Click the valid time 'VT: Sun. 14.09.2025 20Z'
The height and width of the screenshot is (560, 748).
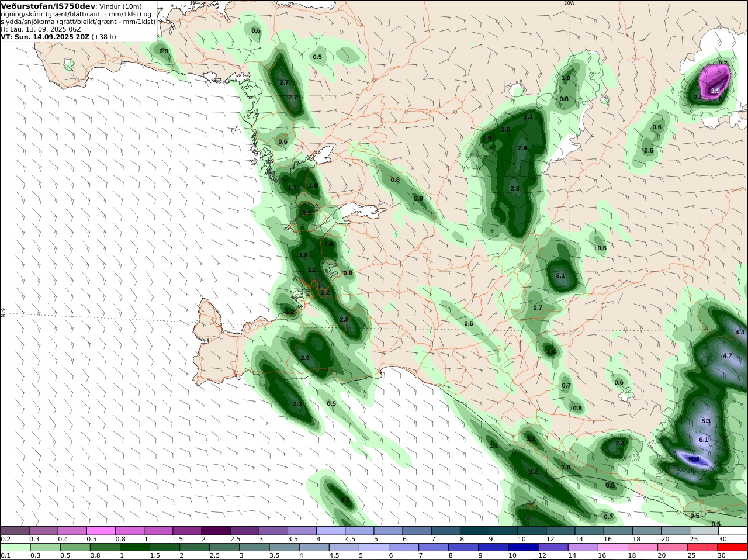(45, 37)
